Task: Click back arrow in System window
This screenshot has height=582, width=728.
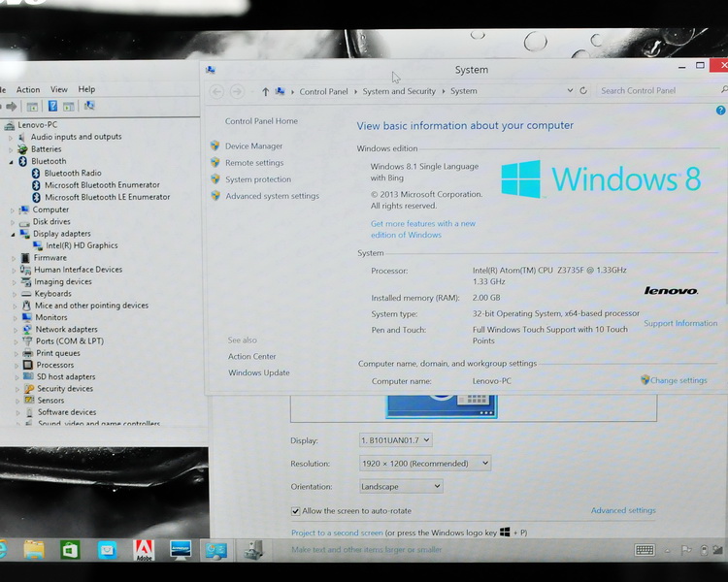Action: coord(216,92)
